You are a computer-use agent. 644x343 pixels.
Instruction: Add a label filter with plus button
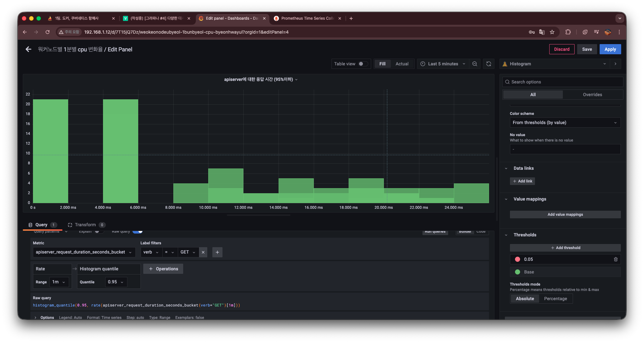coord(217,252)
